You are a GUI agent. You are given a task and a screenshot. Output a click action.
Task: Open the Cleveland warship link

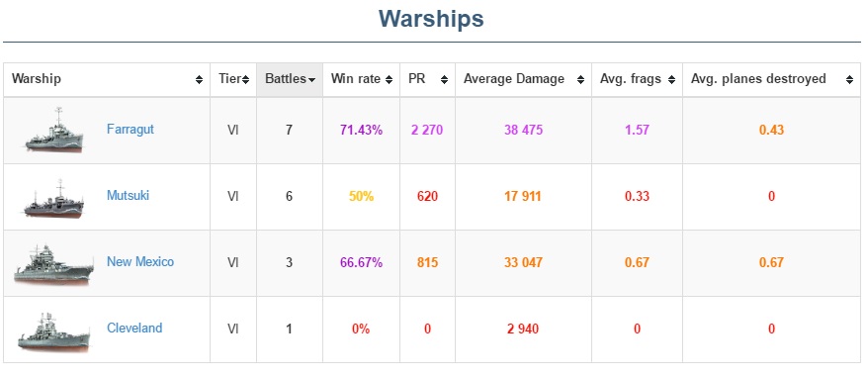(134, 328)
